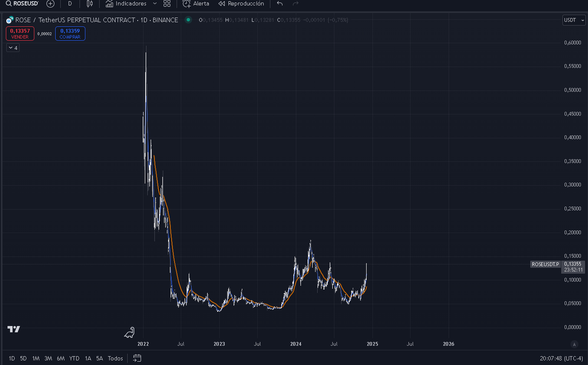This screenshot has height=365, width=588.
Task: Collapse the chart legend with the 4 chevron
Action: pyautogui.click(x=13, y=48)
